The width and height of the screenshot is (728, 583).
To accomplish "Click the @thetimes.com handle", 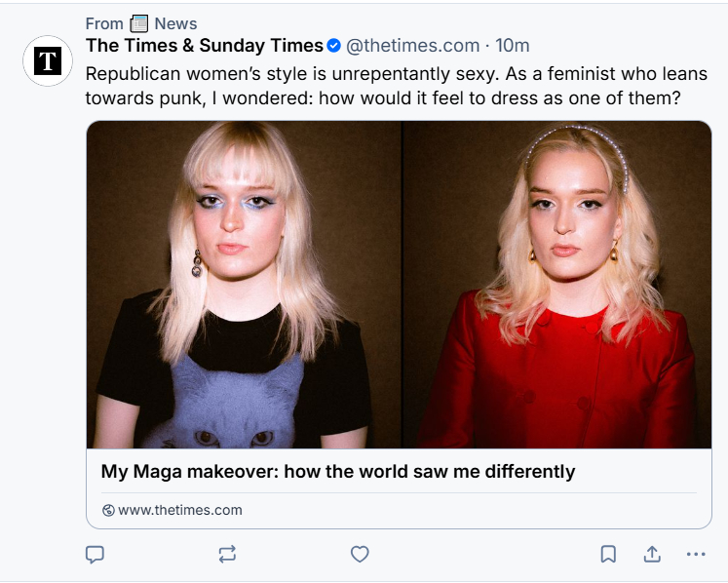I will coord(413,46).
